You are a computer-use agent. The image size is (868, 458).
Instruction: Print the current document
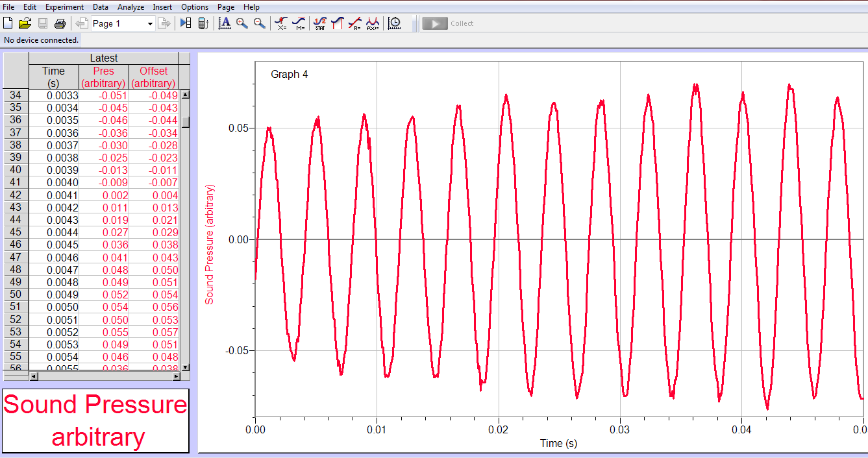click(x=60, y=23)
